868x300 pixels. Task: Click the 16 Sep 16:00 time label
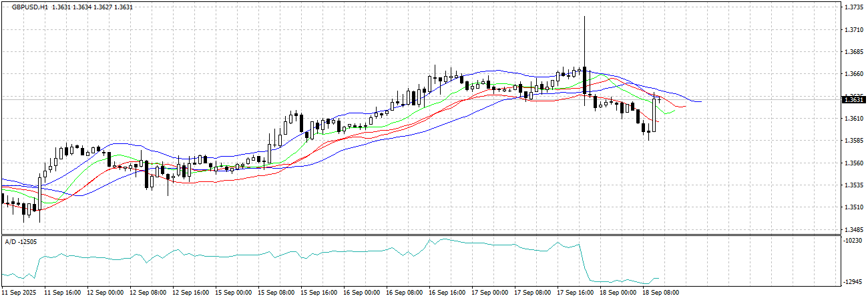[447, 293]
